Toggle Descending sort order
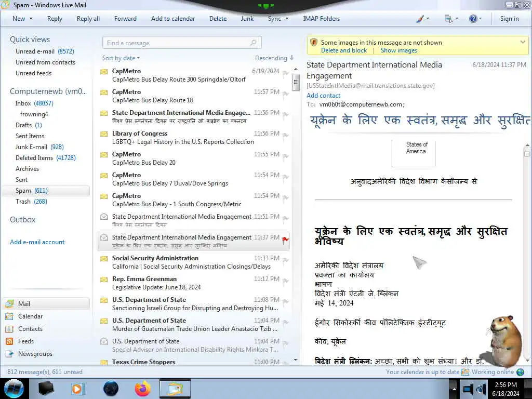This screenshot has width=532, height=399. 274,58
